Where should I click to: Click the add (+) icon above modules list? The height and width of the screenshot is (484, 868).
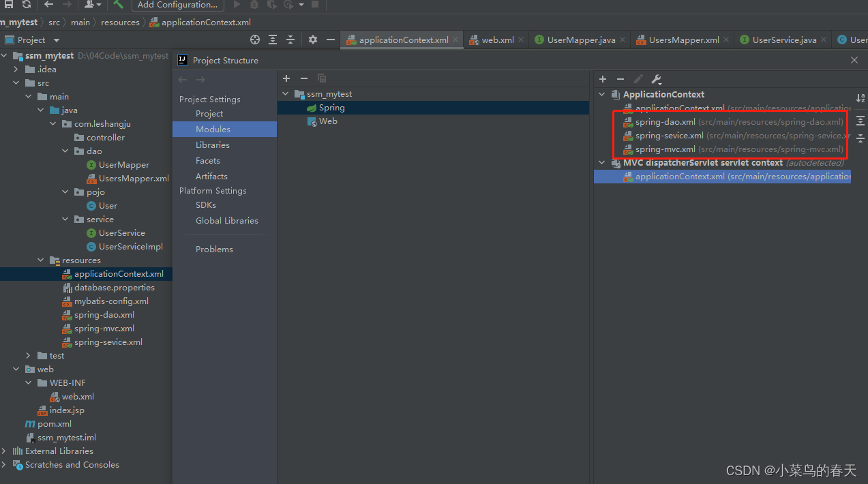tap(286, 79)
